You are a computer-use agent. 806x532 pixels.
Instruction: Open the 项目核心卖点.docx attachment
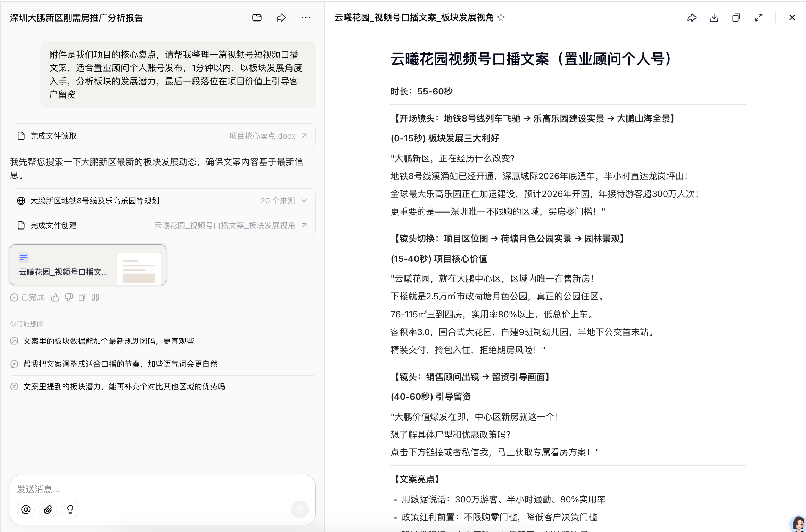point(262,136)
